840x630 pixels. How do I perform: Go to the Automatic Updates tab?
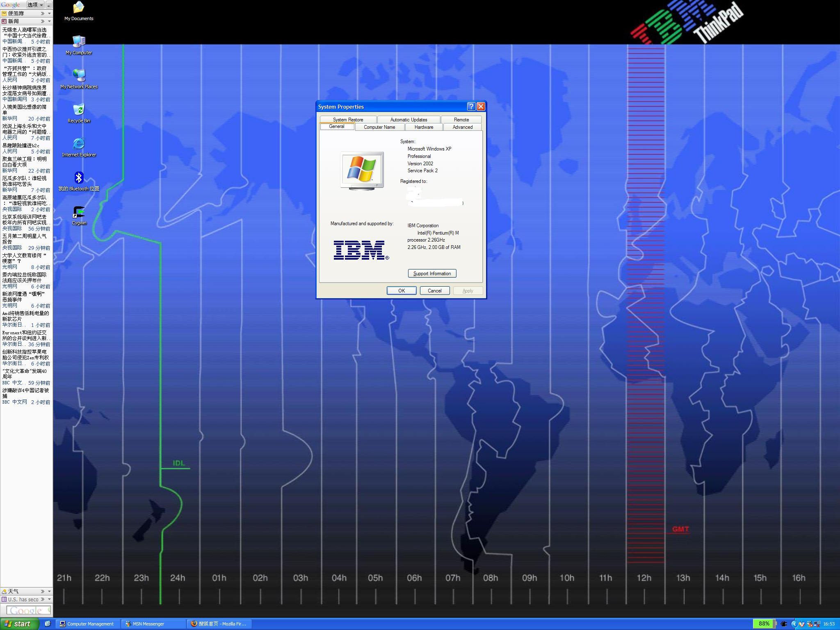pos(409,120)
